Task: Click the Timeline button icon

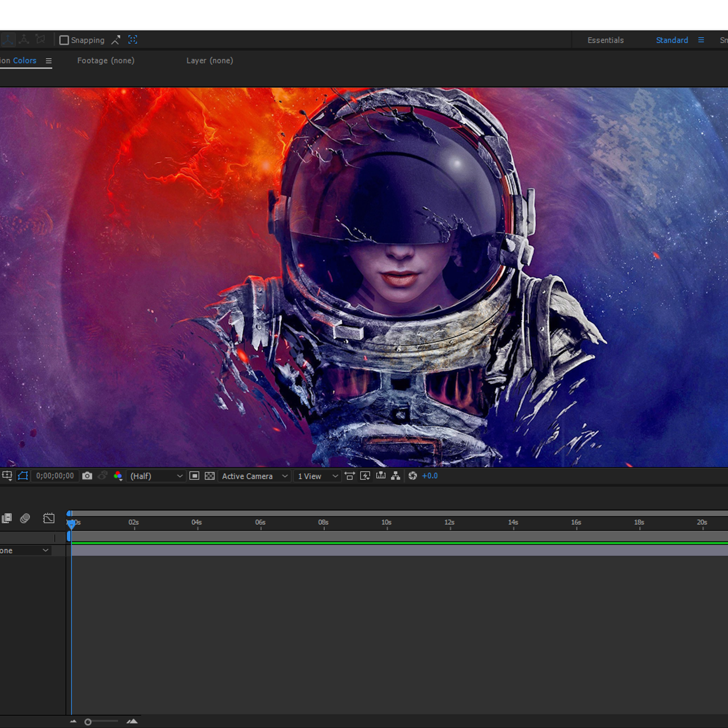Action: point(381,476)
